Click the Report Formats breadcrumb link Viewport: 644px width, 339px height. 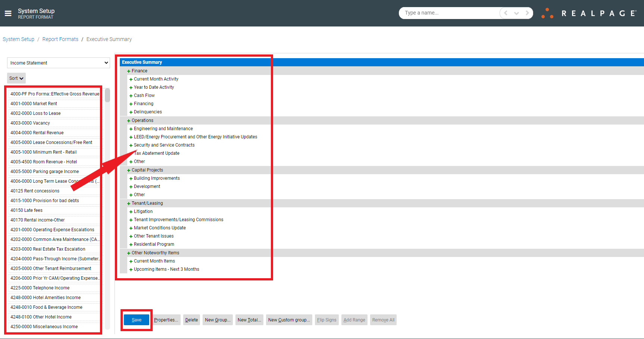coord(60,39)
